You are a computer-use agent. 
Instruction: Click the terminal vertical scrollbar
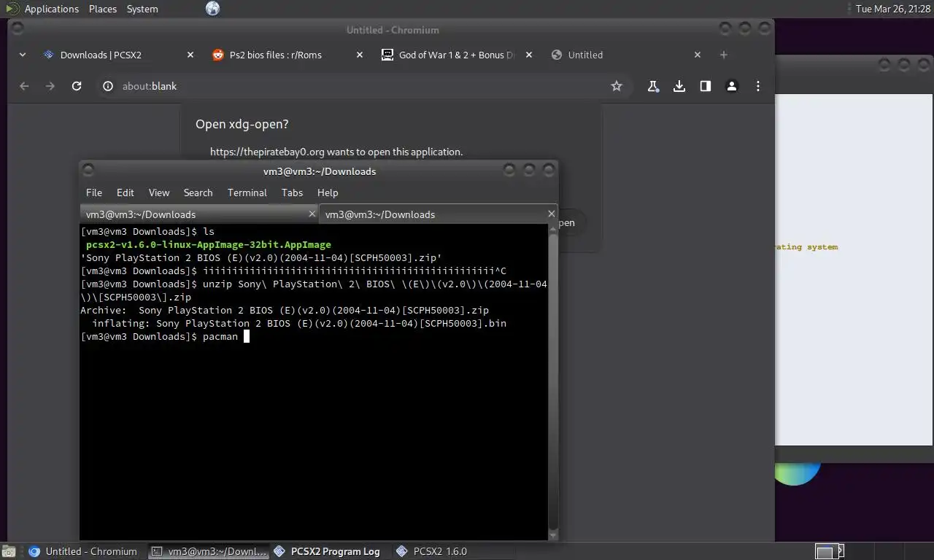[x=553, y=383]
